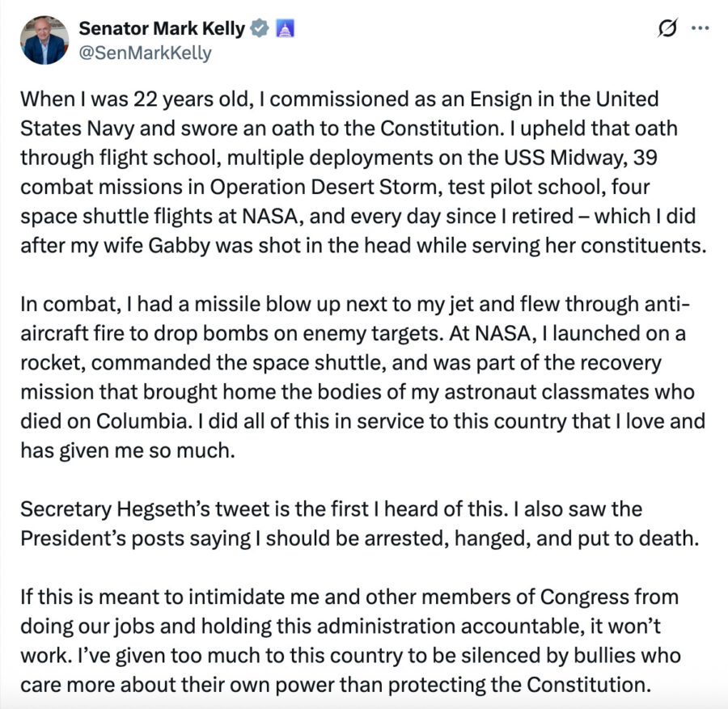The image size is (728, 709).
Task: Click the Senator Mark Kelly display name
Action: [161, 29]
